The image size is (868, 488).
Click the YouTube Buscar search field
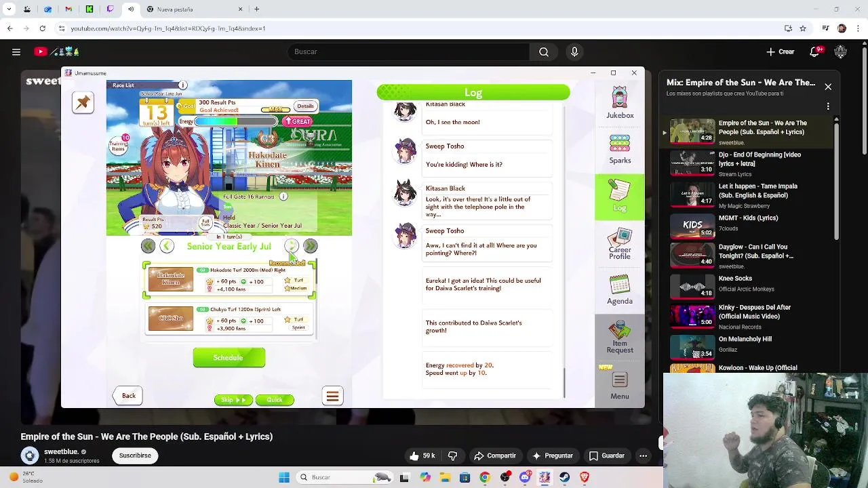coord(409,52)
